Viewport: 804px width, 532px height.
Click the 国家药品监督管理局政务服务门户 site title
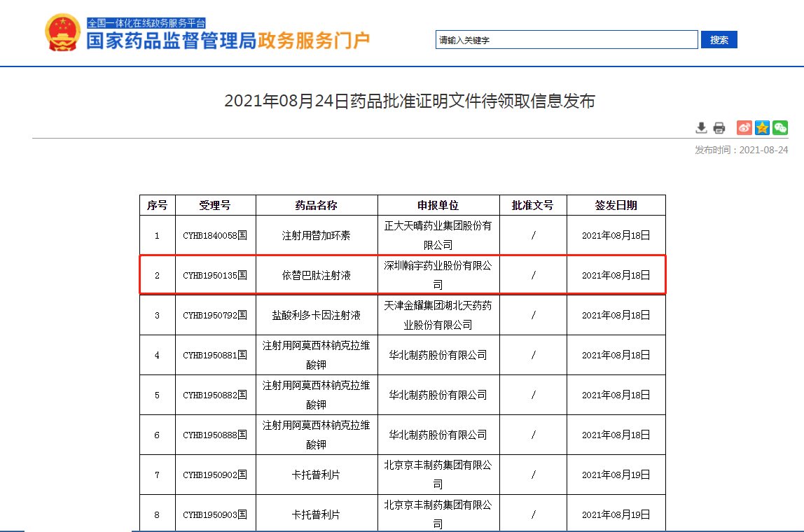pos(228,41)
